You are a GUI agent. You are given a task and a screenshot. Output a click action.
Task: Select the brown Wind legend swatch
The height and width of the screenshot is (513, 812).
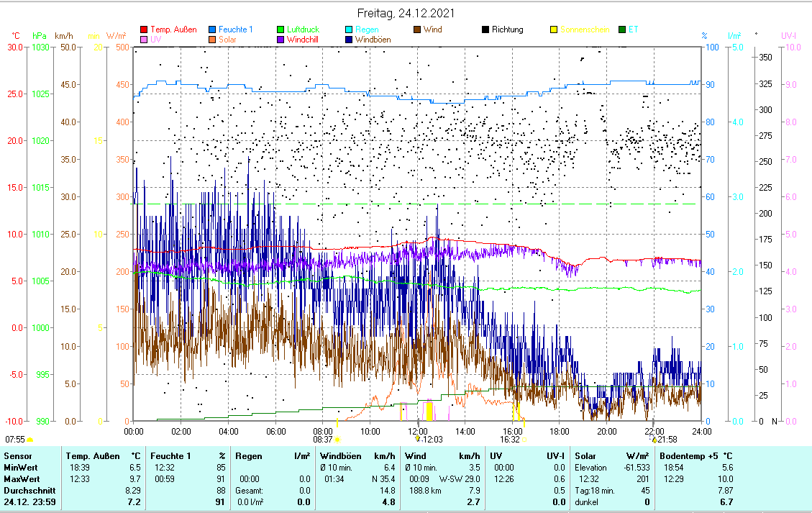[417, 30]
